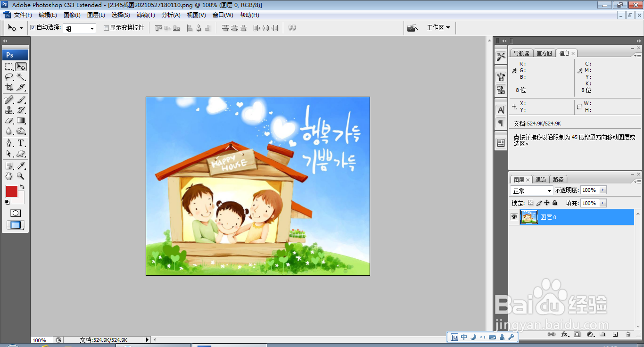Screen dimensions: 644x347
Task: Select the History Brush tool
Action: click(x=21, y=110)
